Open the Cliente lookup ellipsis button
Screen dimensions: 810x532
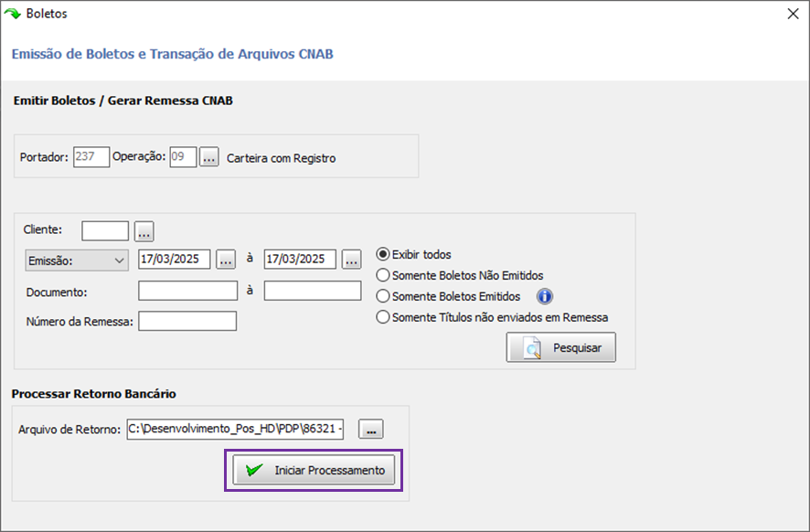(144, 231)
